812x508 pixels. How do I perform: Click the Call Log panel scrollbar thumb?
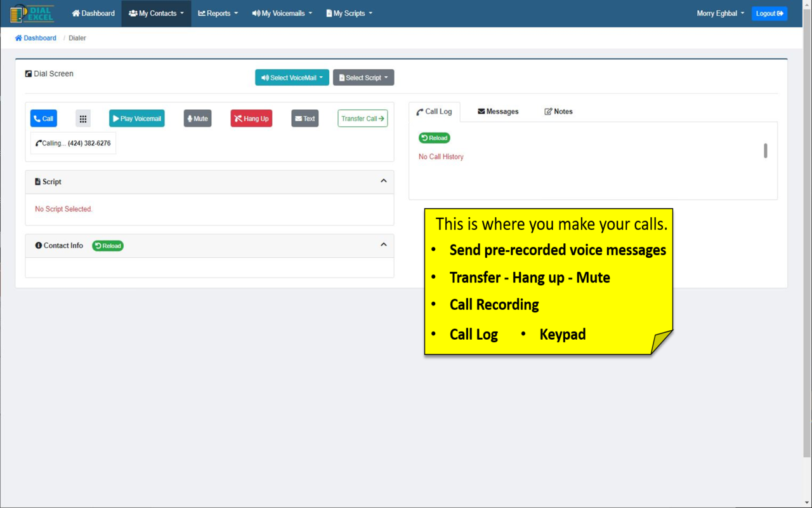coord(766,150)
